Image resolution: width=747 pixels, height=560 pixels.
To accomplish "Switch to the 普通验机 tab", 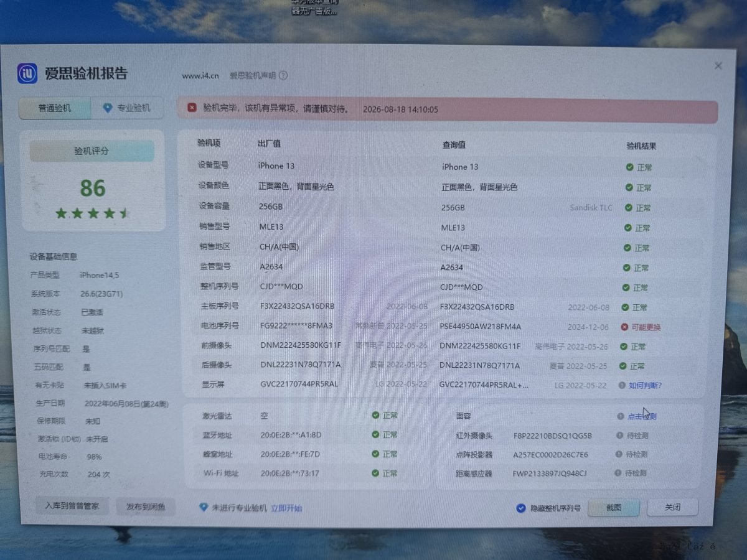I will (55, 108).
